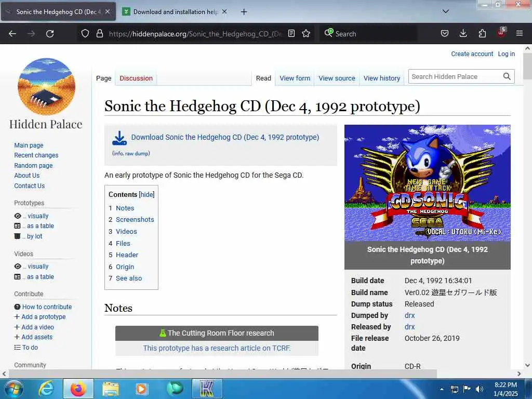Viewport: 532px width, 399px height.
Task: Close the Download and installation help tab
Action: (x=224, y=11)
